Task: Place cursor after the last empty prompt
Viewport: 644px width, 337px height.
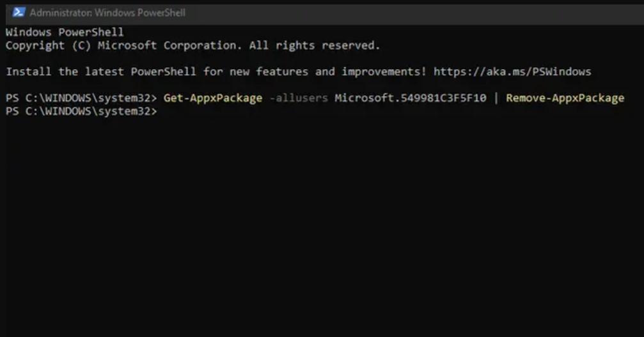Action: pyautogui.click(x=161, y=111)
